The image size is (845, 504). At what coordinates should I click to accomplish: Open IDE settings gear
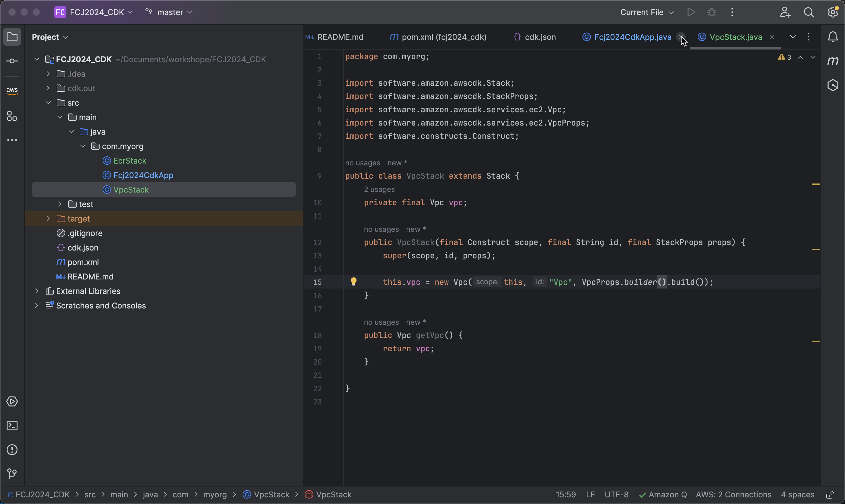833,12
